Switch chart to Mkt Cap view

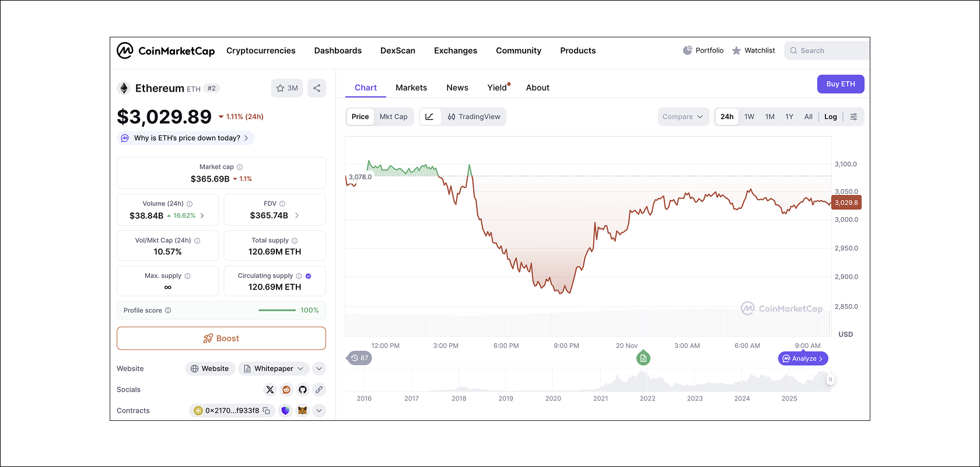click(x=394, y=117)
